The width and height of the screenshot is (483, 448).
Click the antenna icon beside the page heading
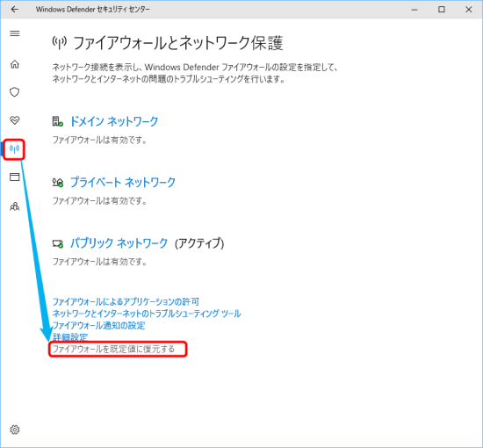click(59, 43)
